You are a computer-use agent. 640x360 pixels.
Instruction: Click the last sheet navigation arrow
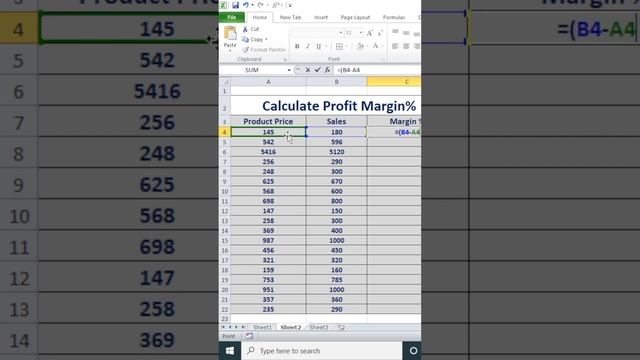pos(243,327)
